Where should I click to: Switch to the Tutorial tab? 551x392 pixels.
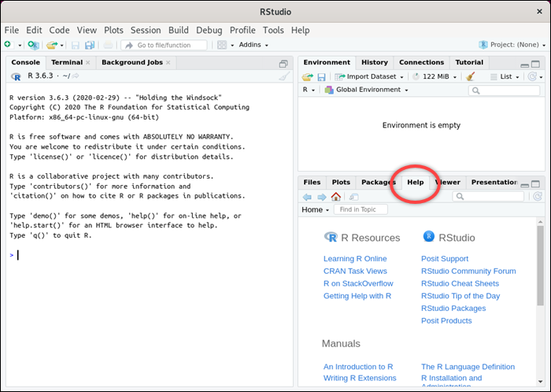click(x=469, y=62)
